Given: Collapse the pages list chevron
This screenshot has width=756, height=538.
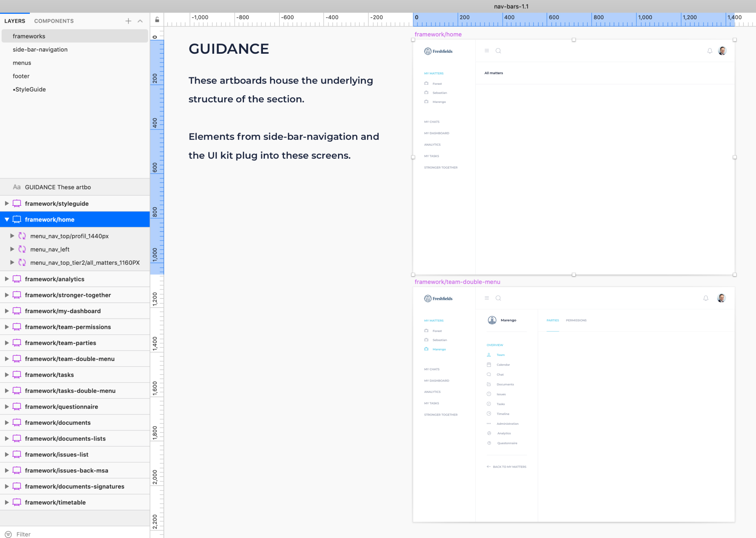Looking at the screenshot, I should click(x=140, y=21).
